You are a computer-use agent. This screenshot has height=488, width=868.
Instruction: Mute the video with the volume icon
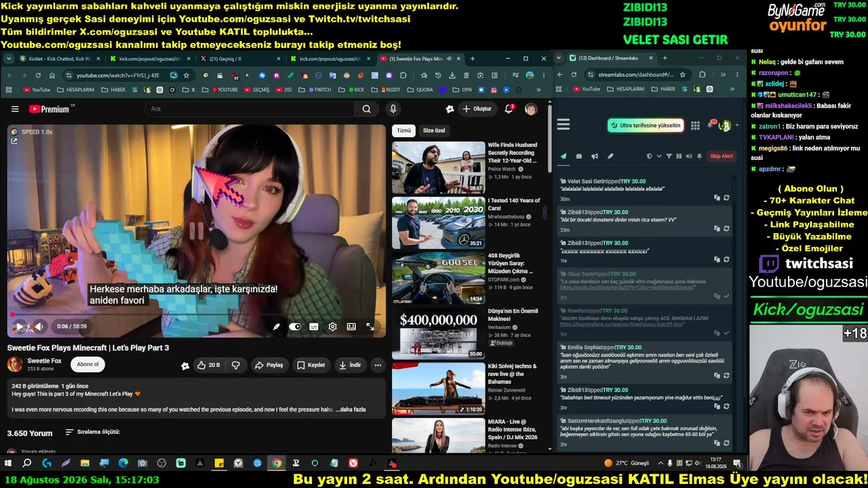click(x=39, y=327)
